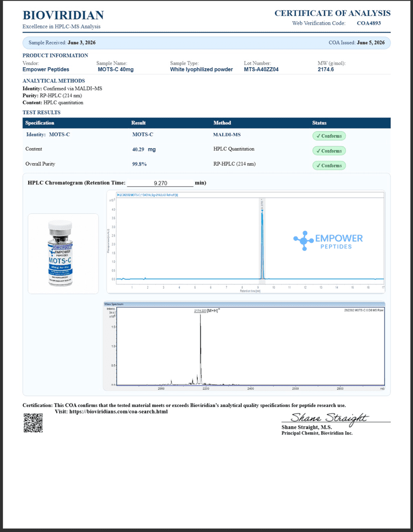Click the MALDI-MS method cell
The image size is (413, 532).
point(227,135)
